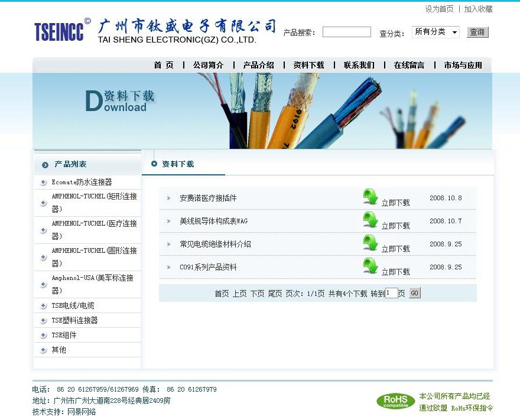Click the 查询 search button
The image size is (520, 420).
click(x=477, y=32)
